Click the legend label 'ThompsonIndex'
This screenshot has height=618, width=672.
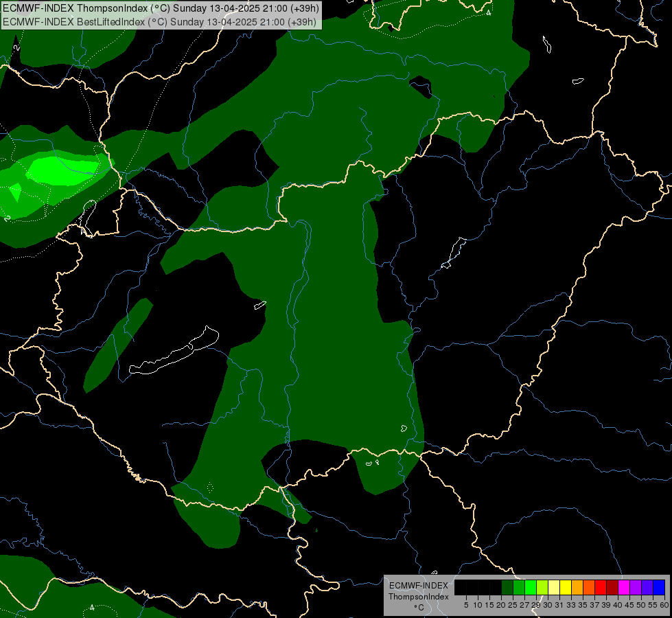coord(419,597)
